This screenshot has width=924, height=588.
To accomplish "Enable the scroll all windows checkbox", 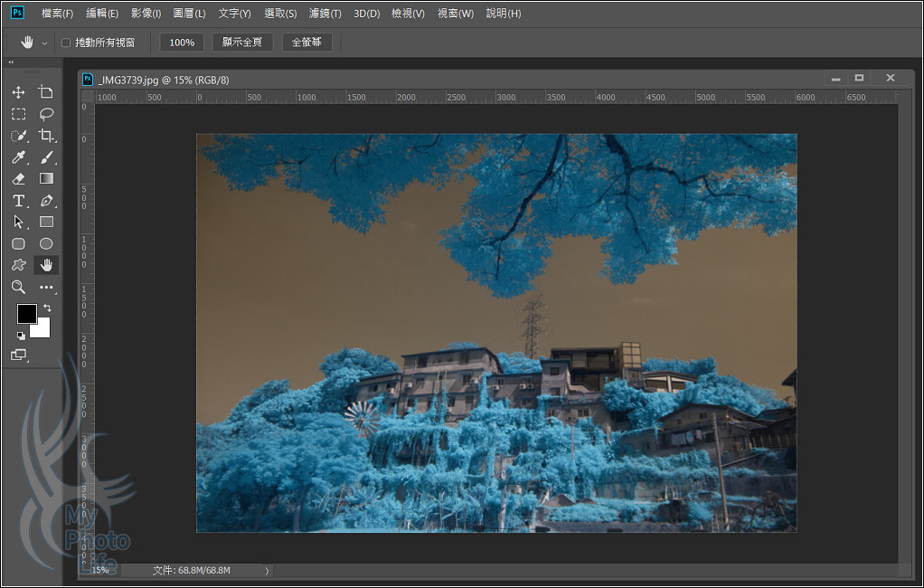I will click(x=66, y=43).
